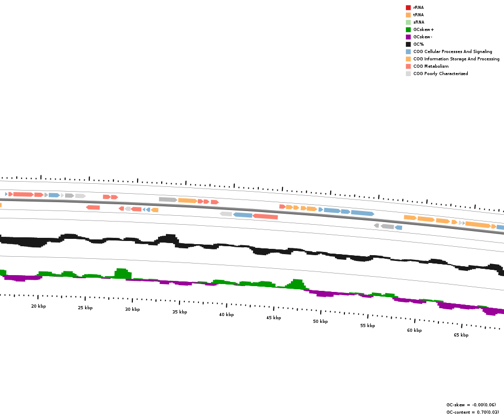The image size is (504, 420).
Task: Click the 'GCskew-' legend text
Action: [423, 37]
